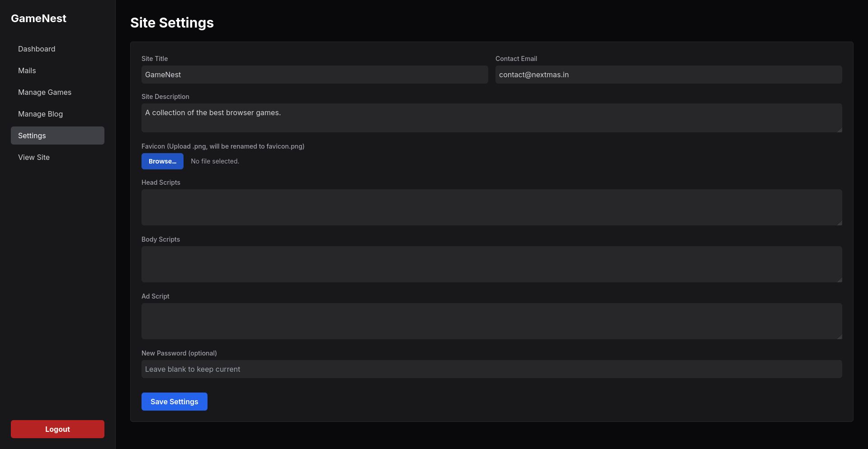This screenshot has width=868, height=449.
Task: Click the red Logout button
Action: [57, 429]
